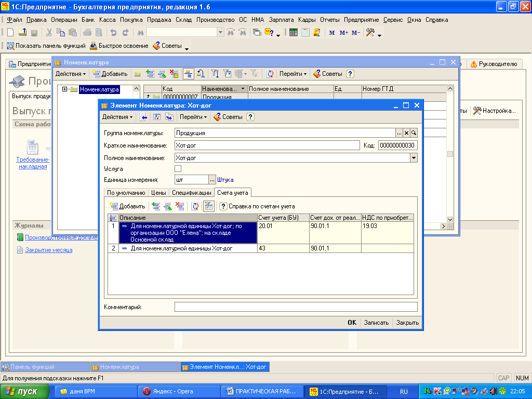Viewport: 532px width, 399px height.
Task: Click the ellipsis button for Единица измерения
Action: click(x=212, y=180)
